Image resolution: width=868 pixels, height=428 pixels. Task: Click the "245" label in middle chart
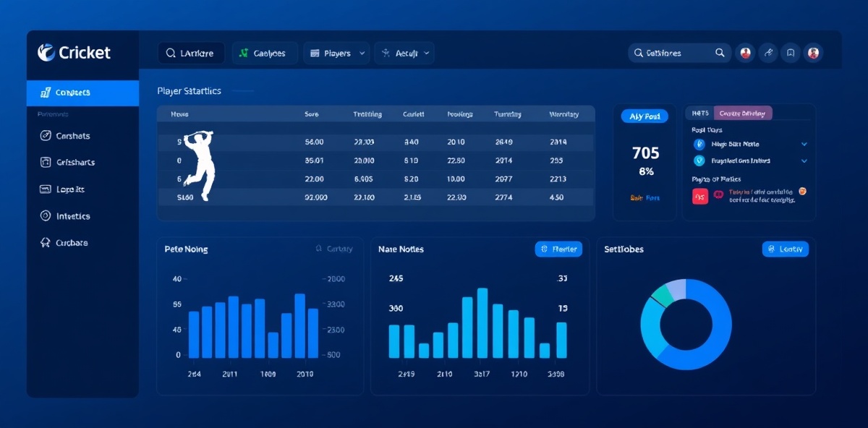[396, 278]
